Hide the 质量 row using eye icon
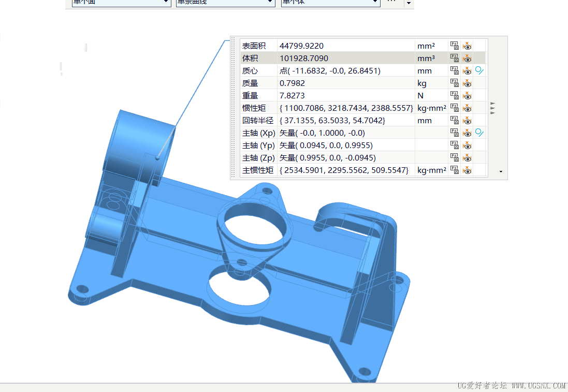Viewport: 568px width, 392px height. [x=467, y=83]
